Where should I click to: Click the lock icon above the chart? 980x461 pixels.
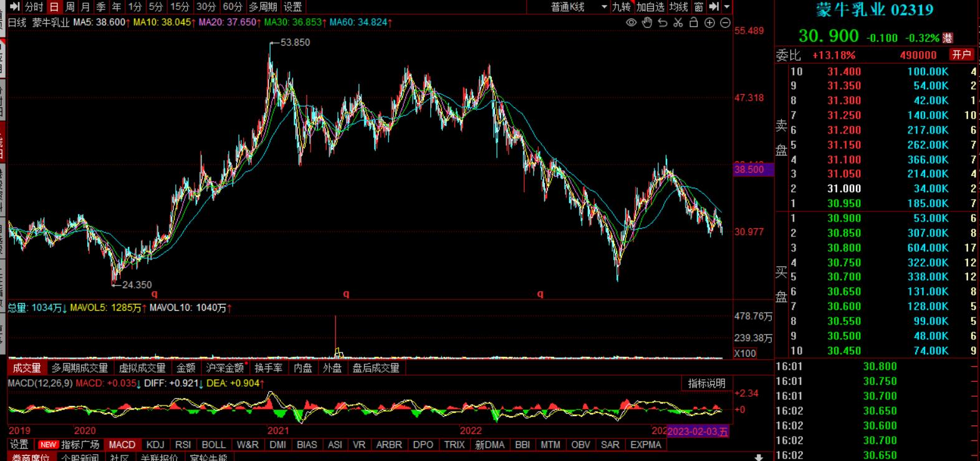coord(694,23)
